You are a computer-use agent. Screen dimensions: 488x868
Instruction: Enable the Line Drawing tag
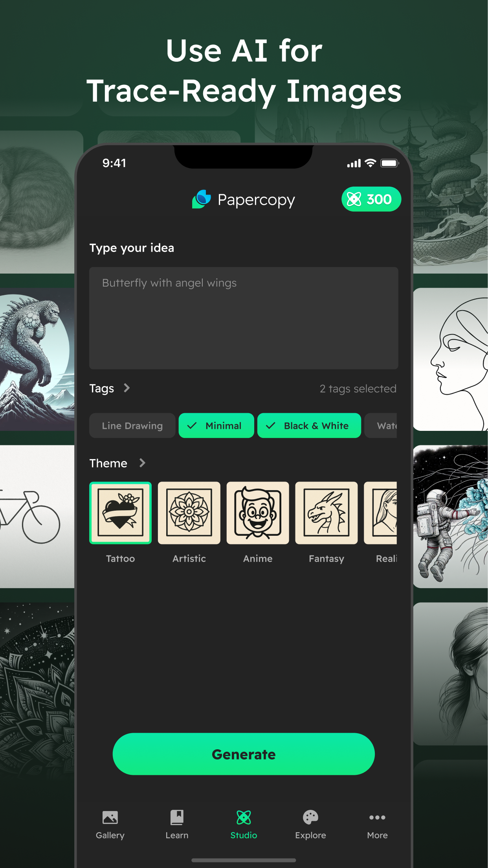tap(132, 425)
